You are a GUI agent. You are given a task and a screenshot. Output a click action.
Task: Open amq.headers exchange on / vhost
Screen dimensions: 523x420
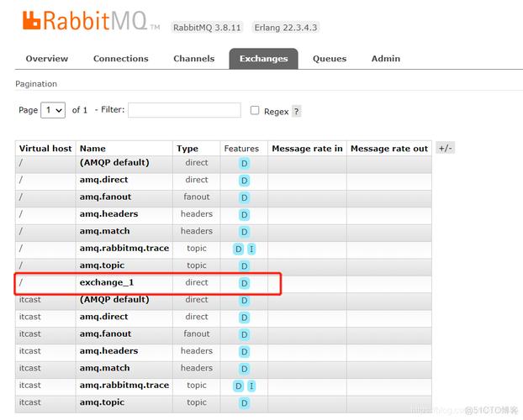point(108,214)
